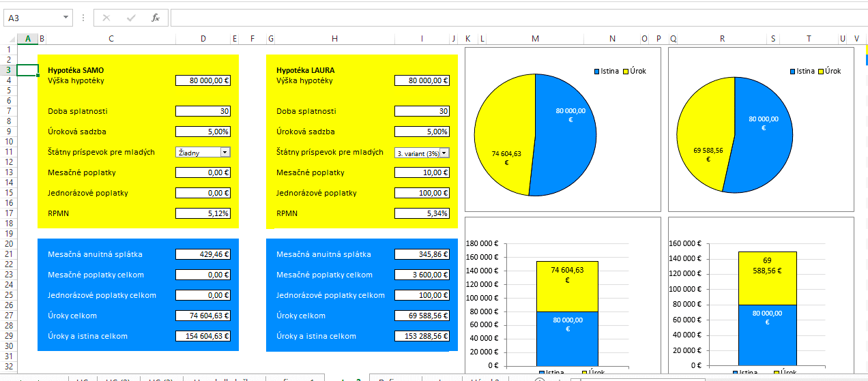
Task: Click LAURA label Mesačná anuitná splátka
Action: [x=323, y=254]
